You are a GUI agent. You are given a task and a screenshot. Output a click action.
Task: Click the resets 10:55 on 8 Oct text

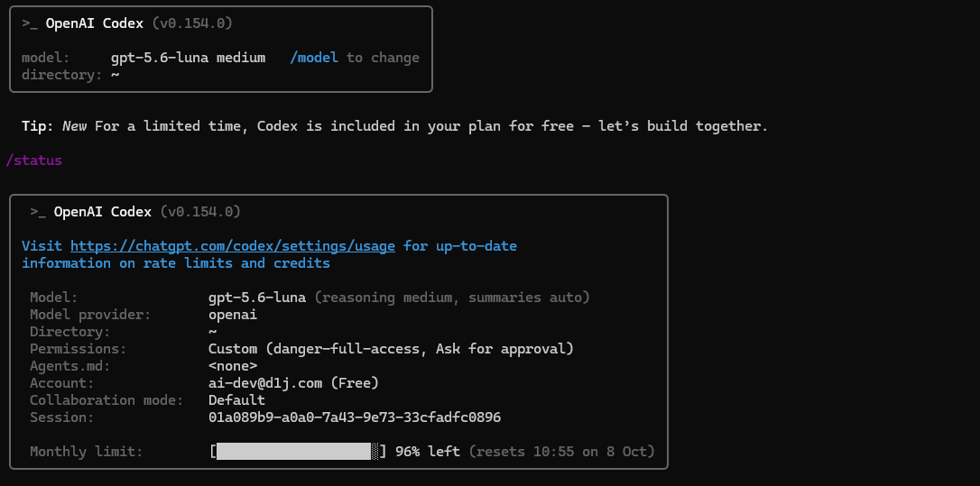562,451
